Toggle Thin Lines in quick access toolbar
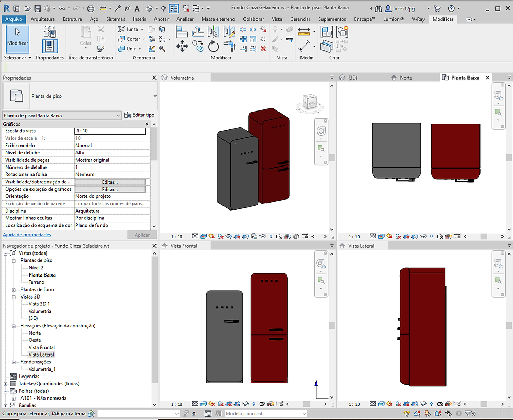 pyautogui.click(x=174, y=8)
